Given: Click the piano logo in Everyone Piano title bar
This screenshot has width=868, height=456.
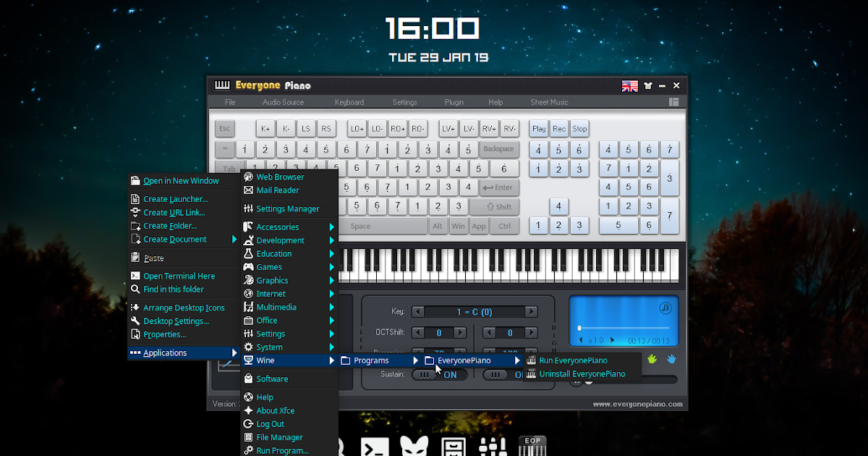Looking at the screenshot, I should pyautogui.click(x=222, y=85).
